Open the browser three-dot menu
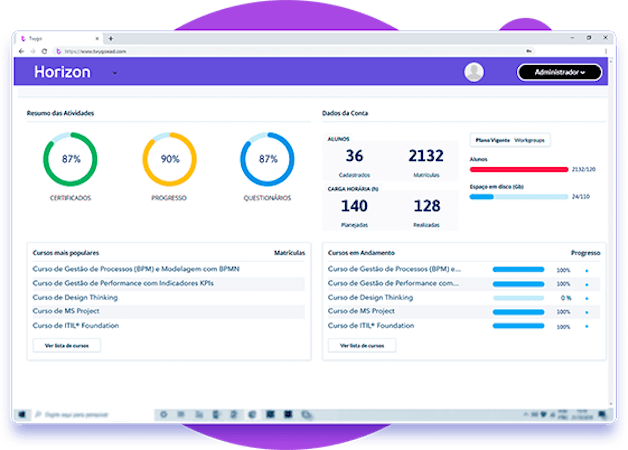This screenshot has width=628, height=450. click(606, 51)
